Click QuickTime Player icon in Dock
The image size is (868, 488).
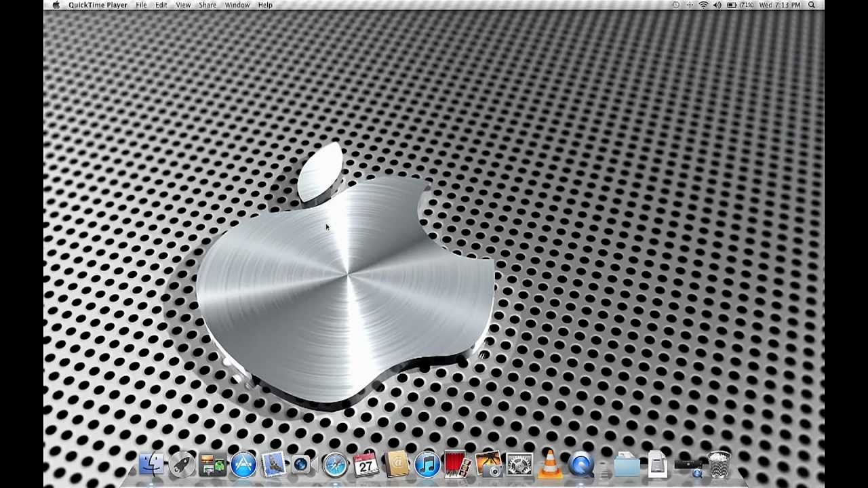[581, 465]
